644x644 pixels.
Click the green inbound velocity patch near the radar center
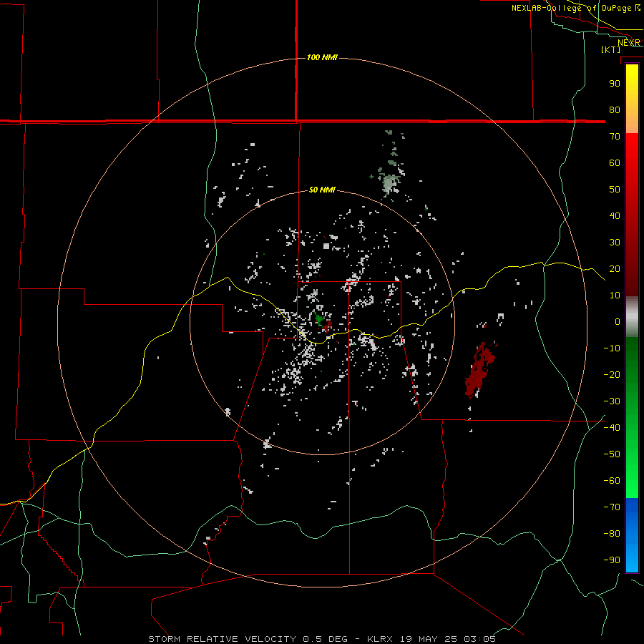318,318
